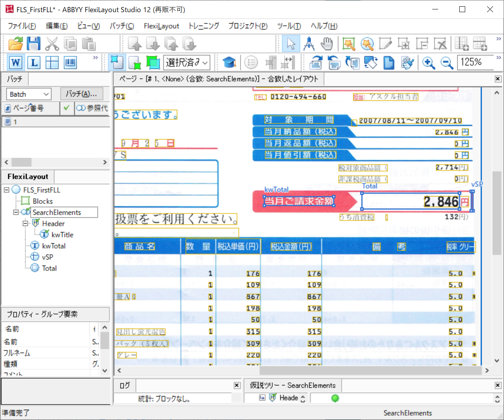
Task: Click the magic wand circle tool
Action: click(x=367, y=44)
